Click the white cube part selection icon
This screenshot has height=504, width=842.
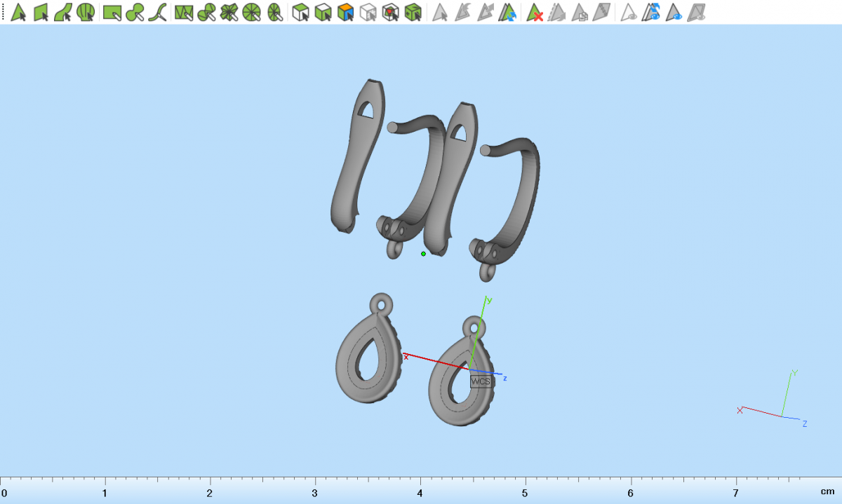click(x=368, y=12)
